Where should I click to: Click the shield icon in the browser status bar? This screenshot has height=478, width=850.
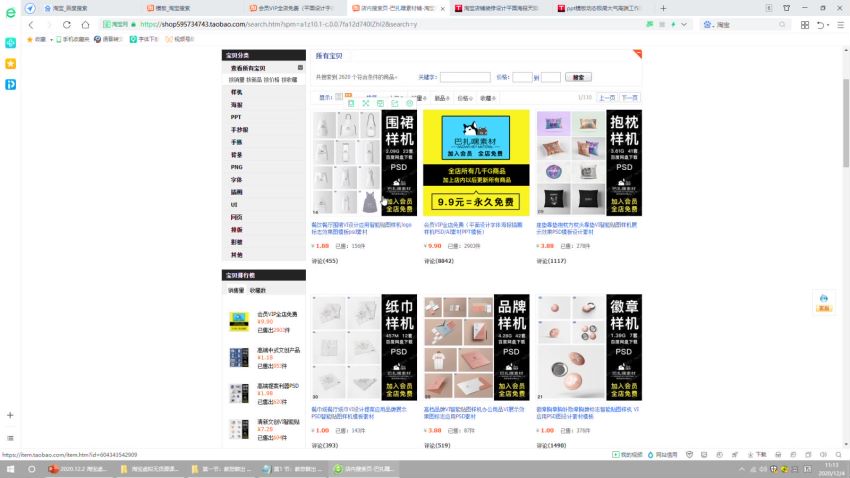689,455
